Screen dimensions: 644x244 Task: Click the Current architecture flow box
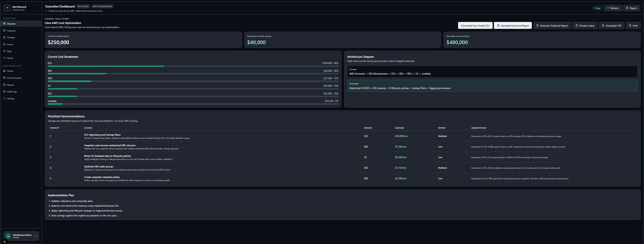tap(492, 71)
